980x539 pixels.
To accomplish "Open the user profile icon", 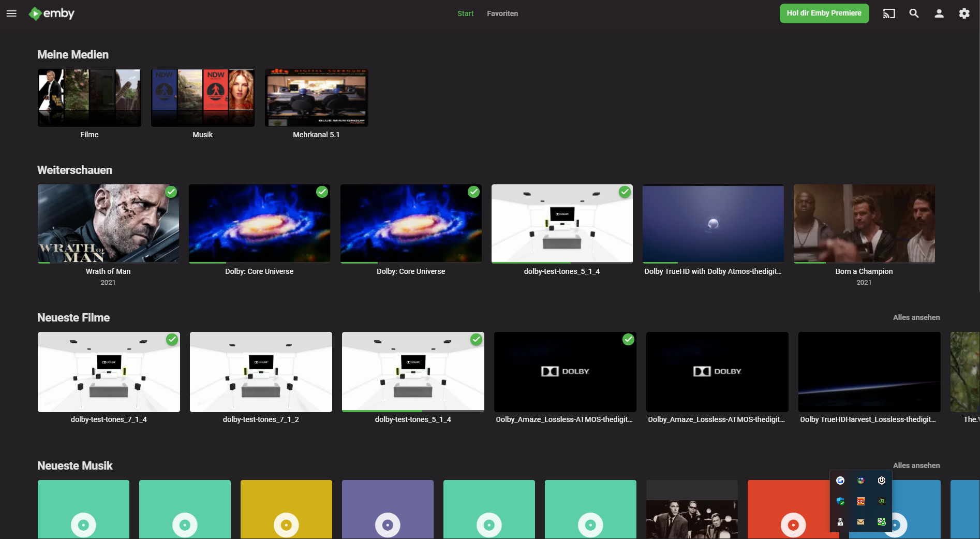I will coord(939,13).
